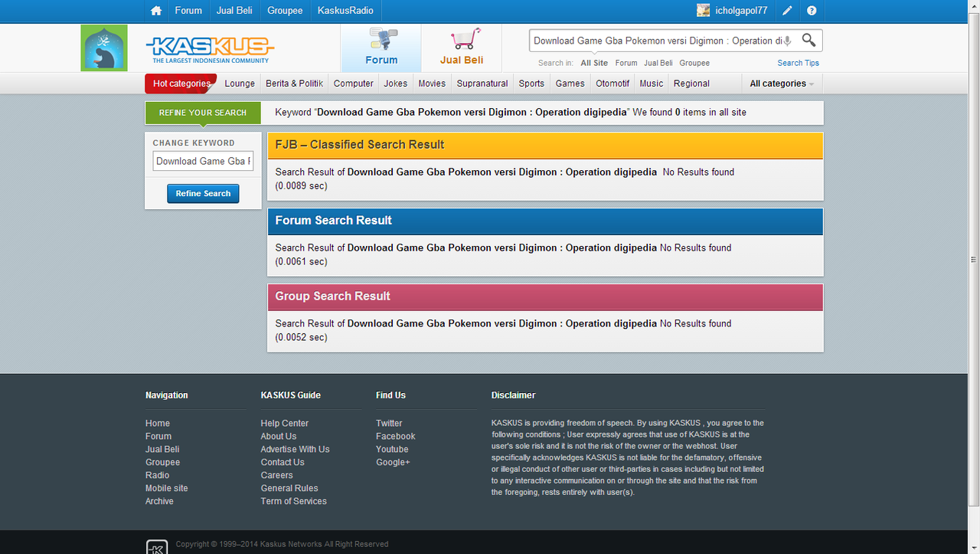Set search scope to Groupee
The width and height of the screenshot is (980, 554).
point(694,63)
